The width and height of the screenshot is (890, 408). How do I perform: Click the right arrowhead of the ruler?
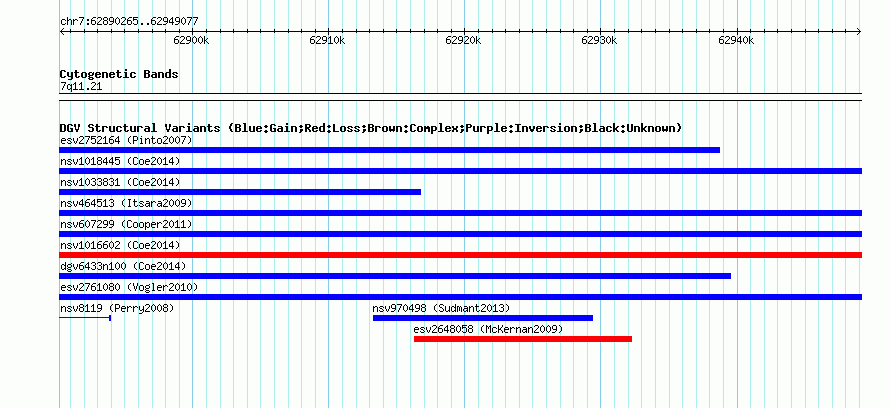[x=859, y=32]
